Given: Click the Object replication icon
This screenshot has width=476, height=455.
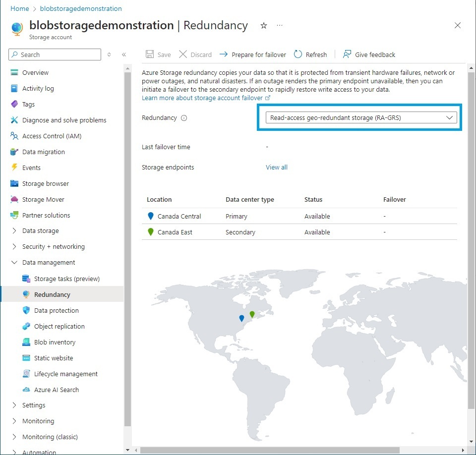Looking at the screenshot, I should (26, 326).
